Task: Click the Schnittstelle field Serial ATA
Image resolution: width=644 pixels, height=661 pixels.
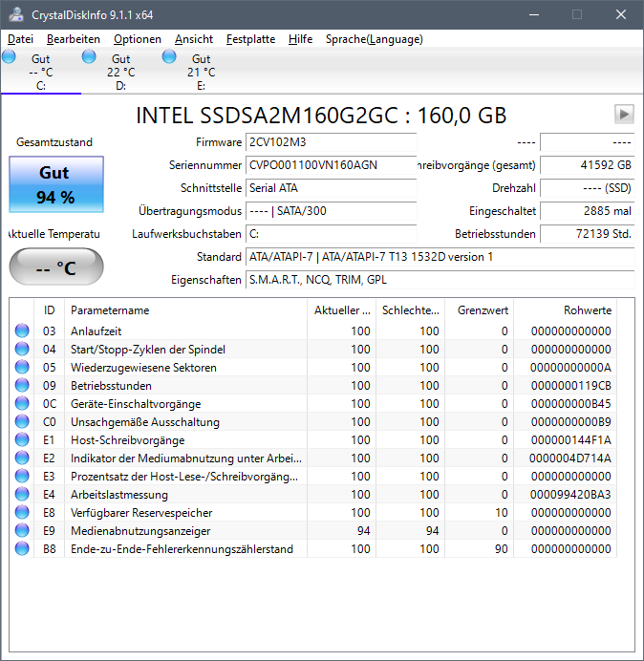Action: (x=331, y=188)
